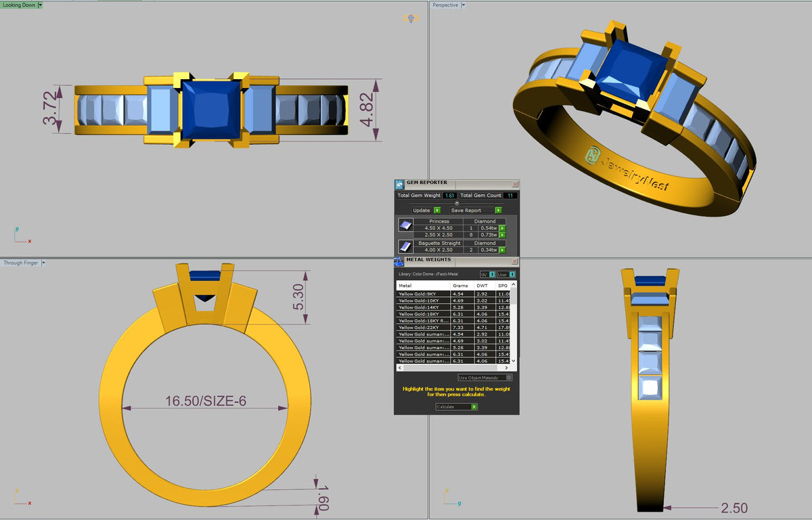Click green arrow next to 0.54tw

[502, 229]
